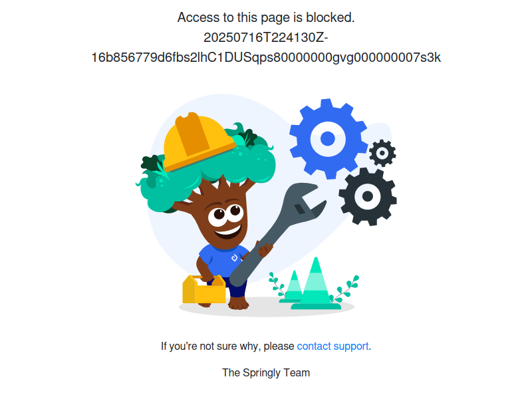Click the tree mascot's smiling face
Screen dimensions: 532x399
click(x=225, y=220)
